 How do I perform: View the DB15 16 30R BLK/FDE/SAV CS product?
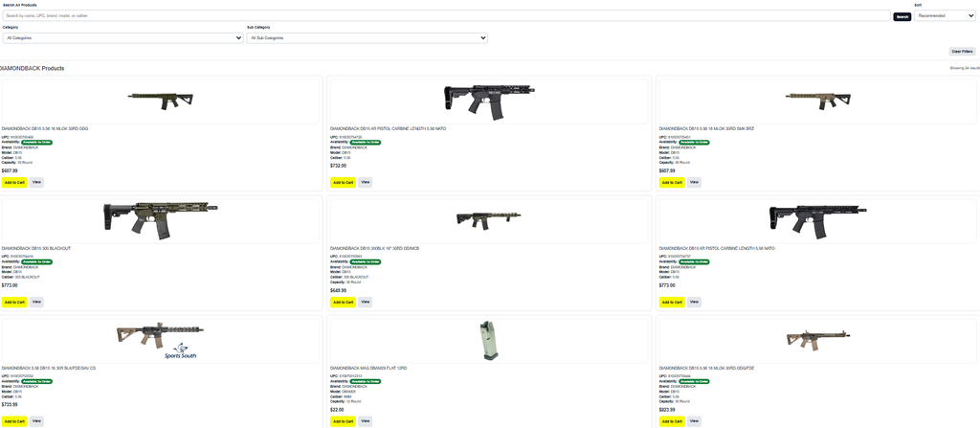coord(36,421)
